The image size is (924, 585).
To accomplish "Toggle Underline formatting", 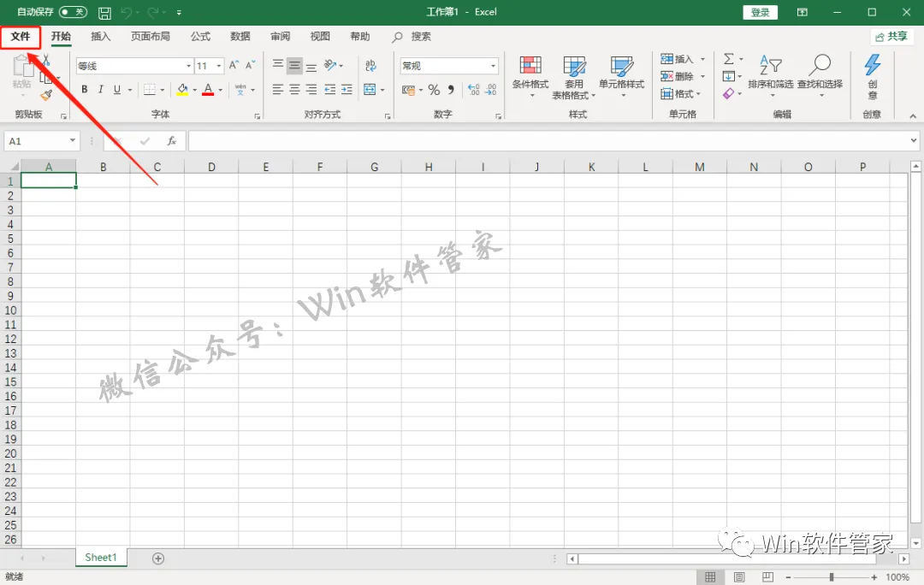I will pos(117,90).
